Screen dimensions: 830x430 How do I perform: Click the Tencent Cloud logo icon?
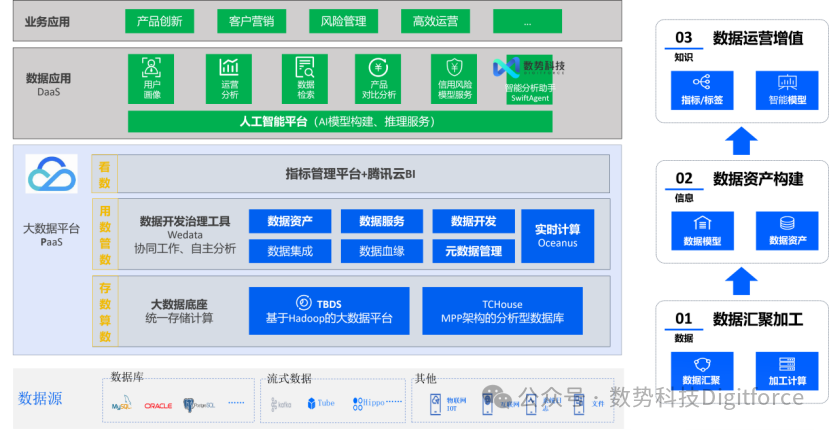[x=51, y=174]
